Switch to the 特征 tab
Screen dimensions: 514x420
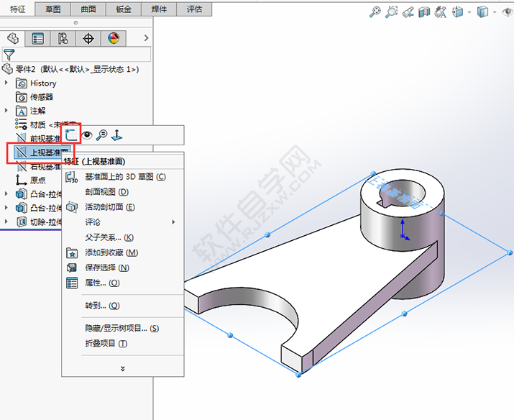coord(17,9)
